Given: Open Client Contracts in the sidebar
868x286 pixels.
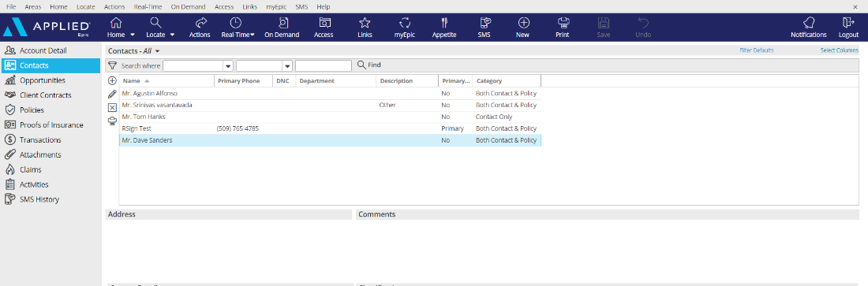Looking at the screenshot, I should click(x=51, y=95).
